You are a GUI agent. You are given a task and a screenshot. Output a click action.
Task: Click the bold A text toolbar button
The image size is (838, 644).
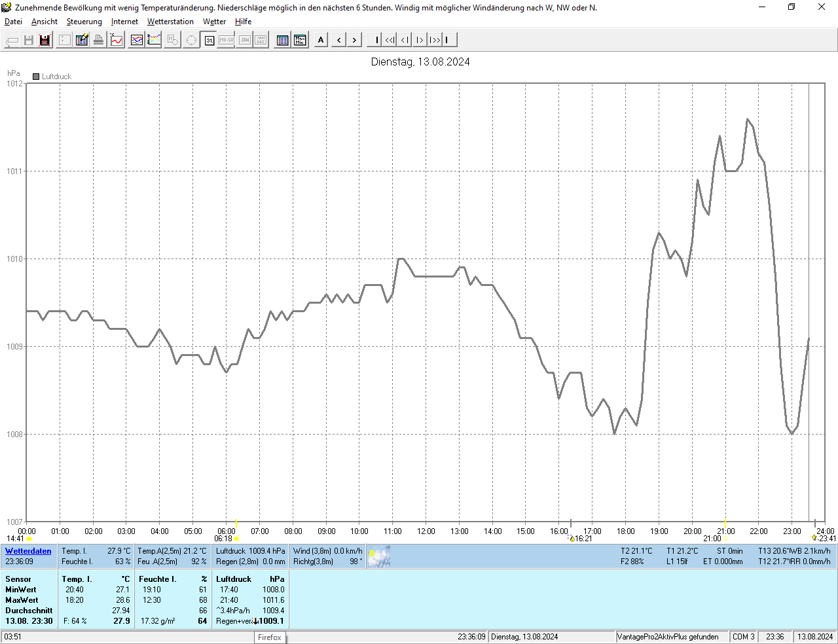pos(321,40)
